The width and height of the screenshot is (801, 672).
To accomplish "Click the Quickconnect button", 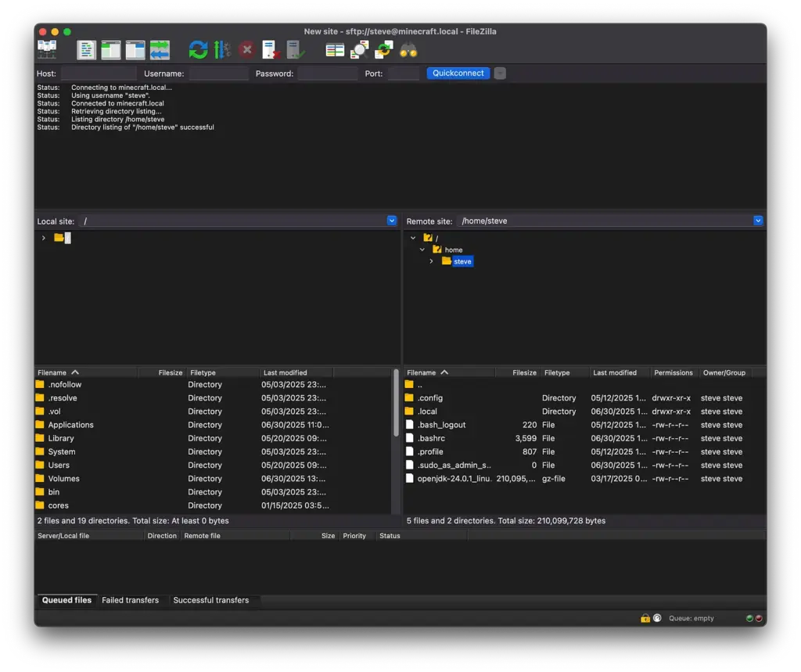I will [458, 73].
